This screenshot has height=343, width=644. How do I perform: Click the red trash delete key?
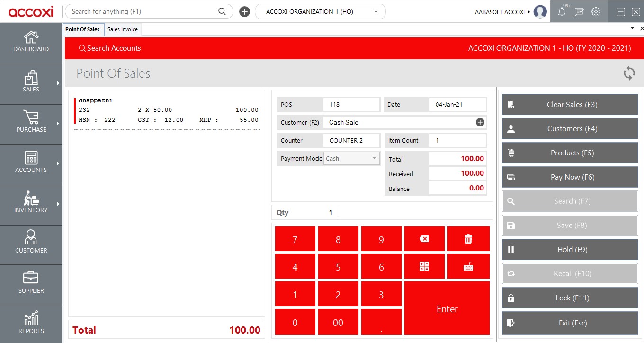(468, 239)
